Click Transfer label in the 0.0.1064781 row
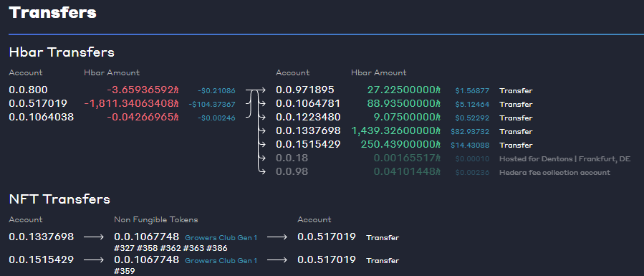 tap(516, 105)
